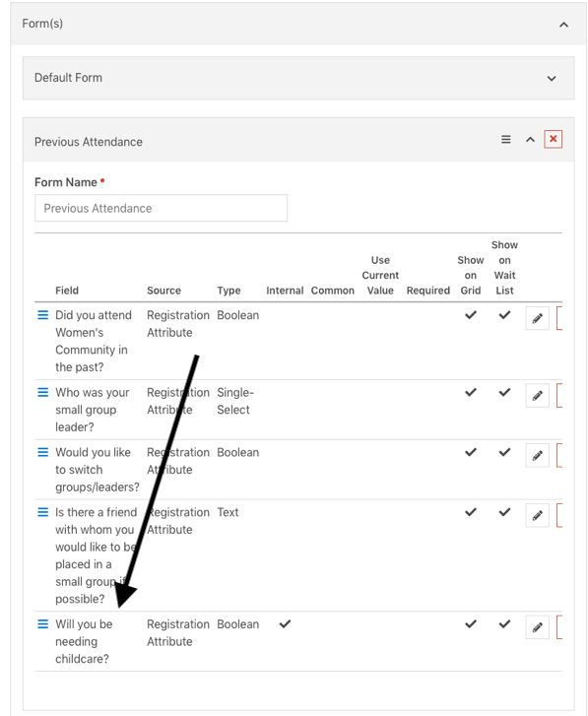Click the Common column header
The image size is (588, 716).
333,291
